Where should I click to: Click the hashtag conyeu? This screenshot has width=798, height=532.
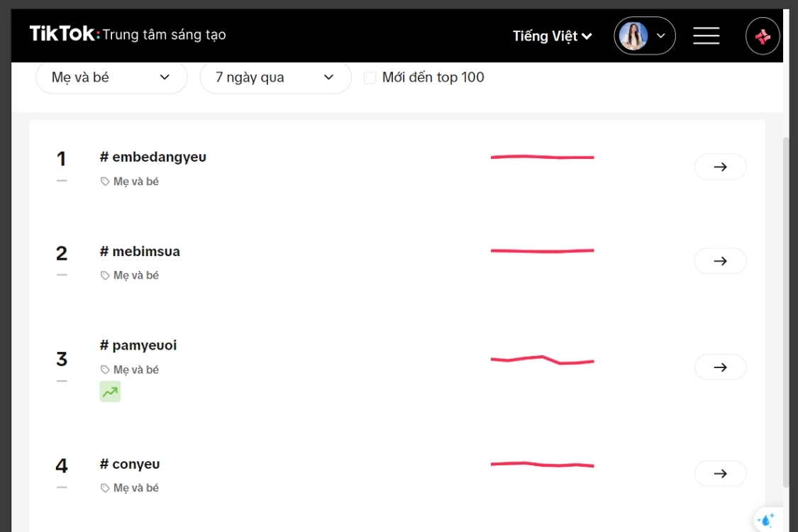(130, 464)
